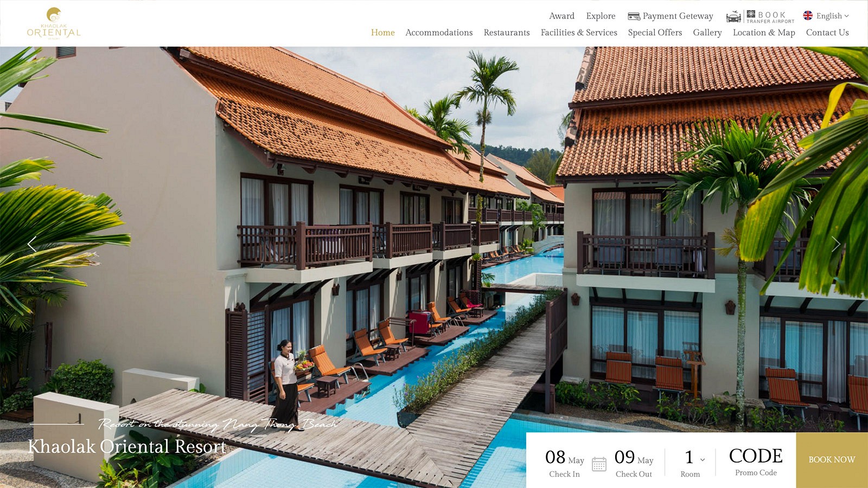868x488 pixels.
Task: Open the Restaurants menu item
Action: pyautogui.click(x=507, y=33)
